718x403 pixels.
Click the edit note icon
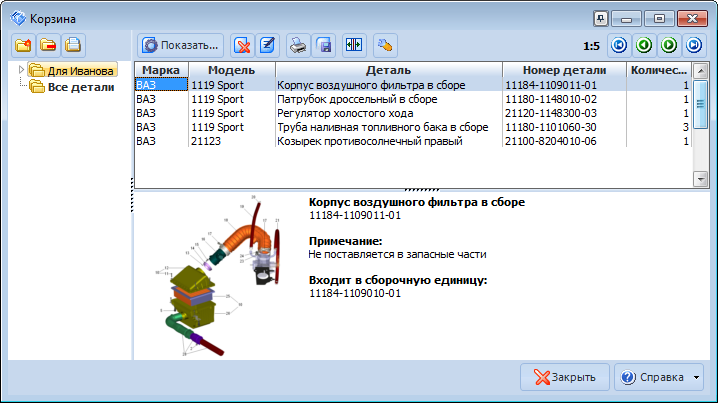[267, 45]
